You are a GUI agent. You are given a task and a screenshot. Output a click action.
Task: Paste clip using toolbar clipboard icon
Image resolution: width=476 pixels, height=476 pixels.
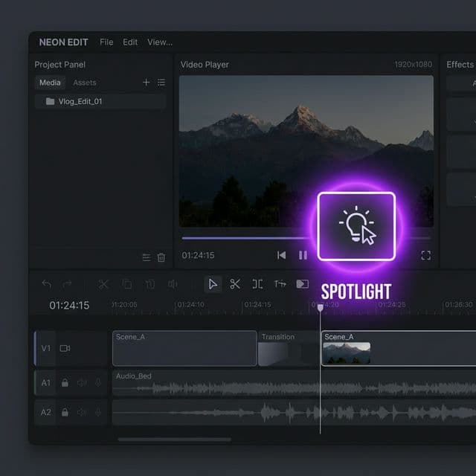(x=149, y=284)
